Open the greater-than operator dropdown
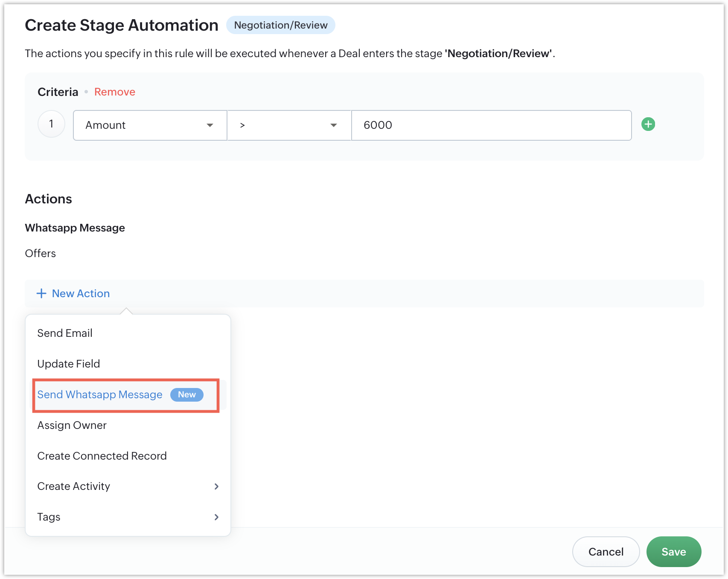728x579 pixels. [289, 125]
